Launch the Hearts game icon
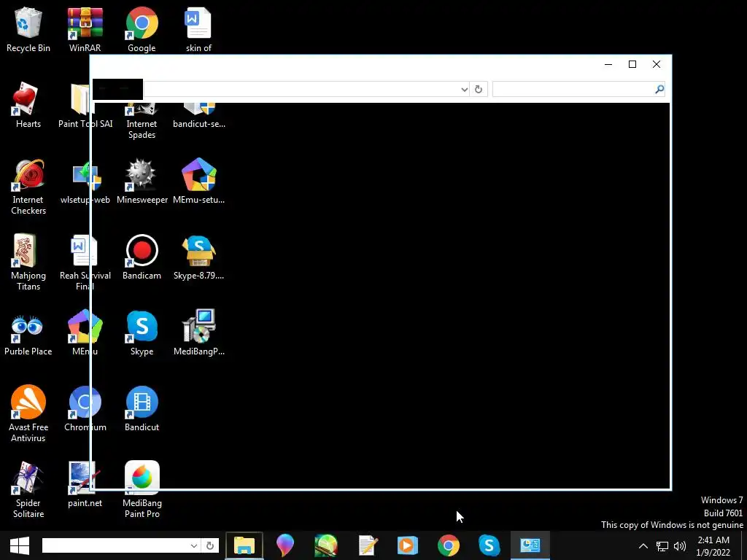 click(28, 105)
